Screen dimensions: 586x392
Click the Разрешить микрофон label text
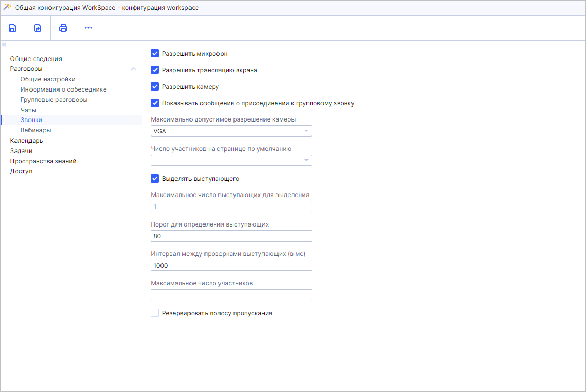pyautogui.click(x=195, y=54)
